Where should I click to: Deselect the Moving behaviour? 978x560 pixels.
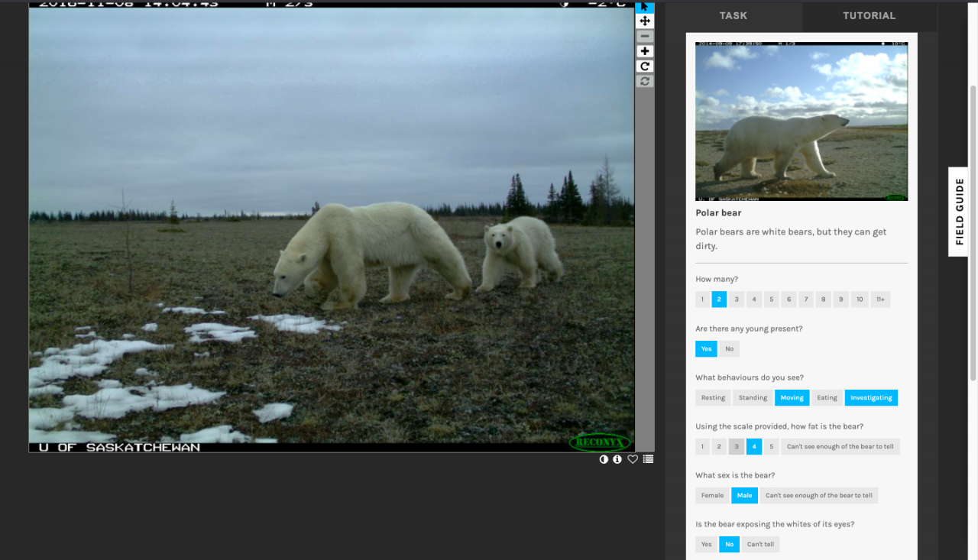[x=792, y=398]
